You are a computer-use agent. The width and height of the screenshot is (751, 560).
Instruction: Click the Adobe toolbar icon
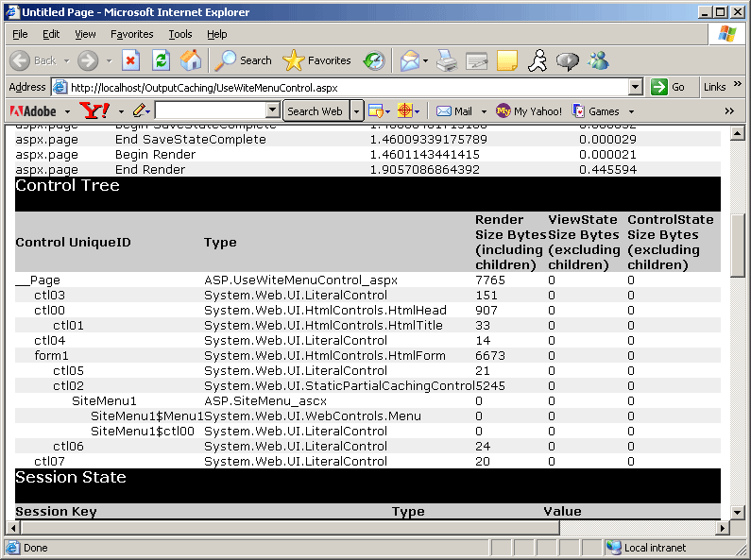click(x=33, y=110)
